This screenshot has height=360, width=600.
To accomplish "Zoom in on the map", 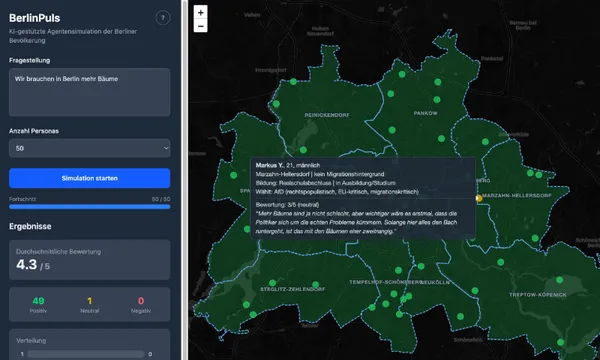I will (x=201, y=12).
